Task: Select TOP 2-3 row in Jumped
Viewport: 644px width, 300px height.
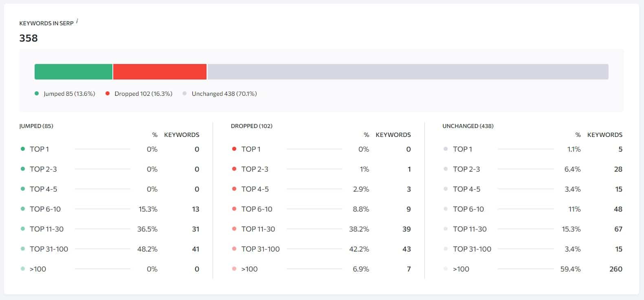Action: coord(110,169)
